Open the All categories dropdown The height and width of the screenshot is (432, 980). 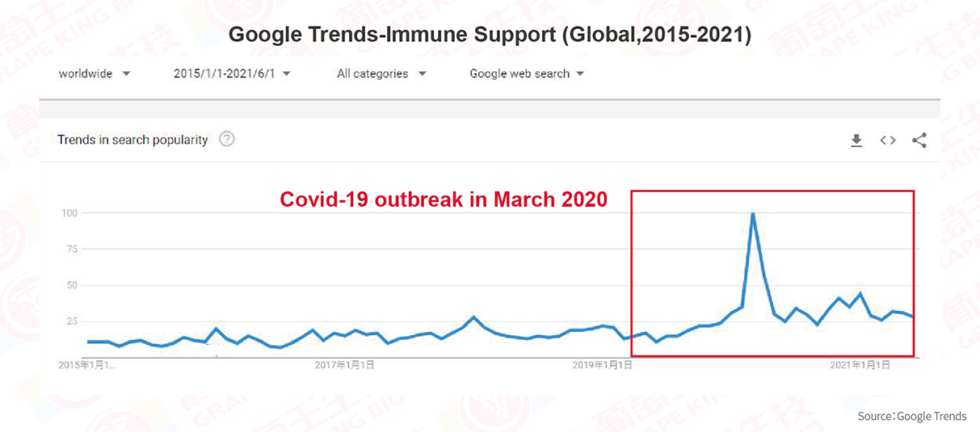[381, 73]
